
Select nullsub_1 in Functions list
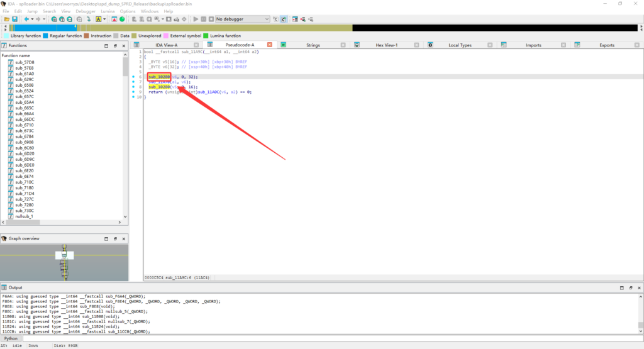click(x=24, y=216)
